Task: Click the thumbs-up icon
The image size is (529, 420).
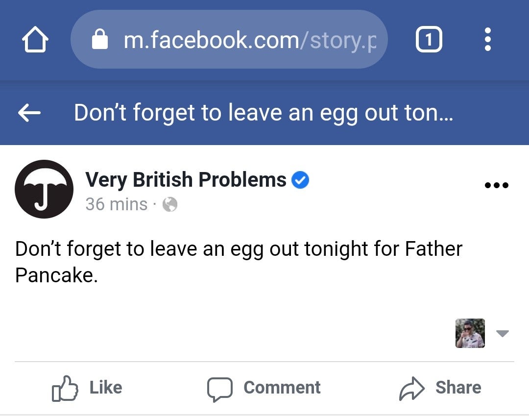Action: coord(65,389)
